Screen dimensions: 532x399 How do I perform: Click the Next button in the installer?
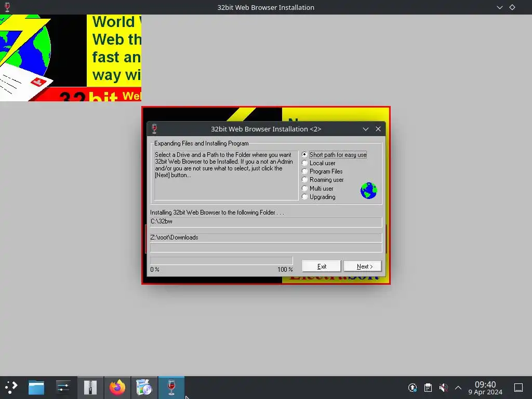click(363, 267)
